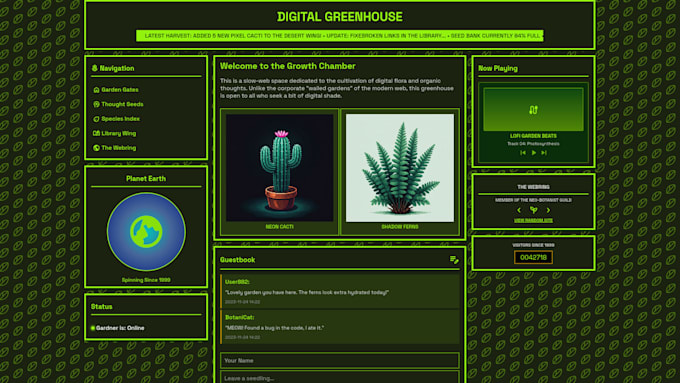Click the latest harvest news ticker

tap(340, 36)
